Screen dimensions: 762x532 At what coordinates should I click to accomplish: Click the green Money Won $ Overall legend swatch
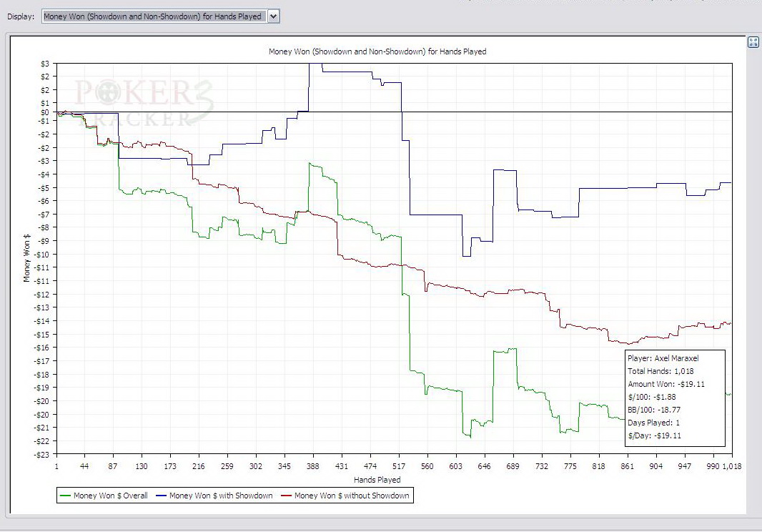tap(66, 496)
